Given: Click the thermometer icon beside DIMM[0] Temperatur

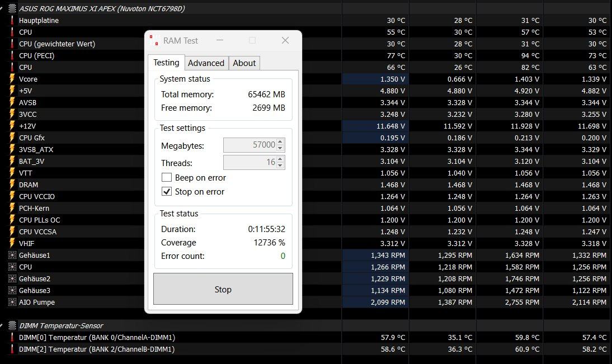Looking at the screenshot, I should [12, 337].
